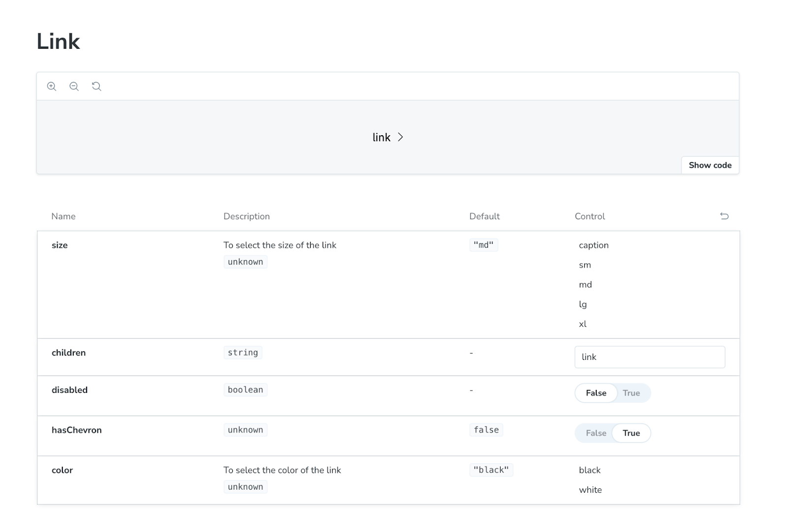
Task: Select black as the link color
Action: pyautogui.click(x=590, y=470)
